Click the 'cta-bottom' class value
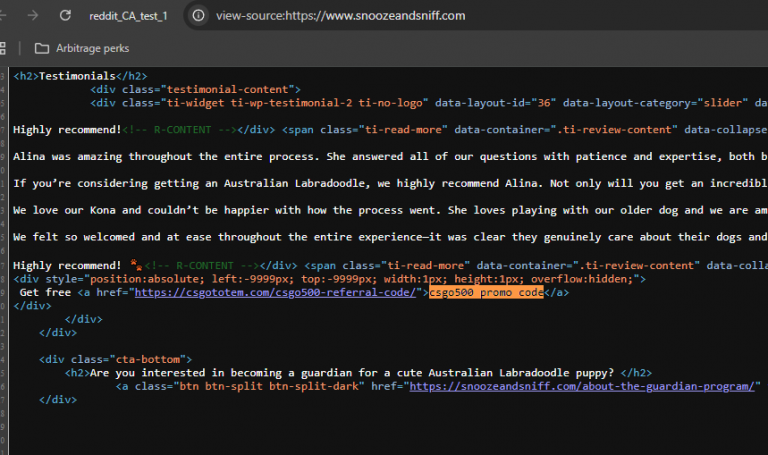Screen dimensions: 768x455 point(147,359)
